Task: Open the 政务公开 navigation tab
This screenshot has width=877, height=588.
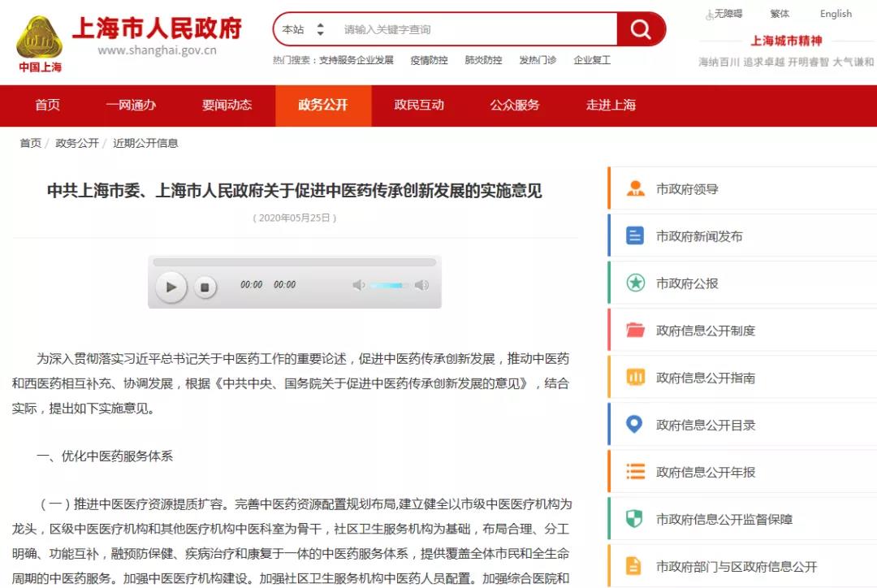Action: [322, 106]
